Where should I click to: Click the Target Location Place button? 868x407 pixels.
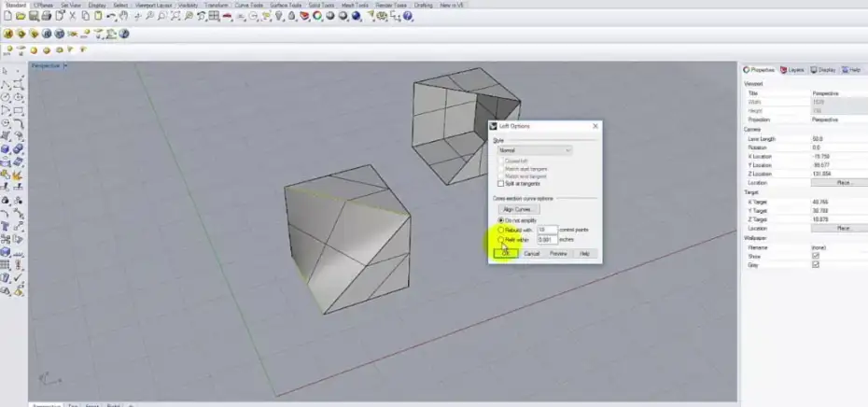842,228
